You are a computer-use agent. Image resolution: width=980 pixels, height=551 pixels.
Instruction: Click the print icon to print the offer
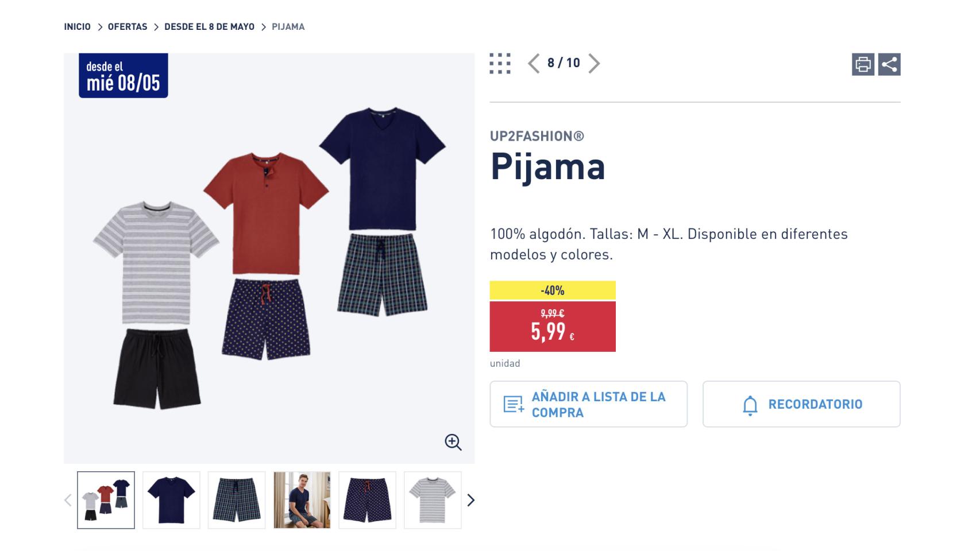[863, 64]
